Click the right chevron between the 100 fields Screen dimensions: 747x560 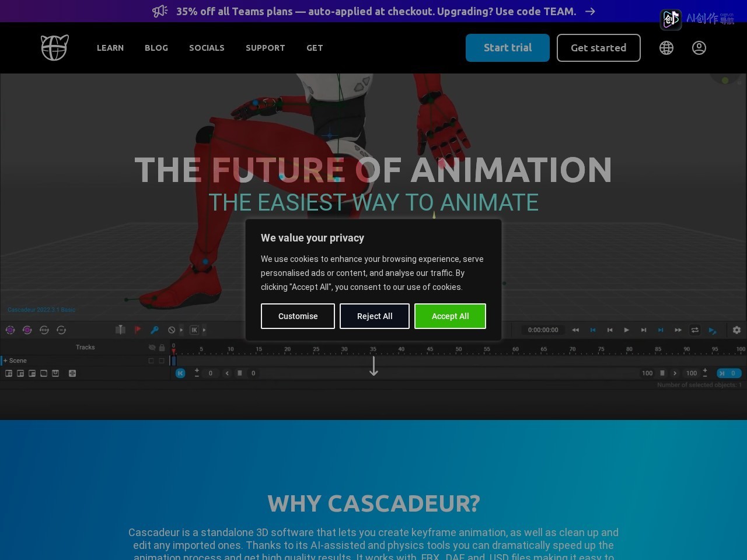click(675, 373)
